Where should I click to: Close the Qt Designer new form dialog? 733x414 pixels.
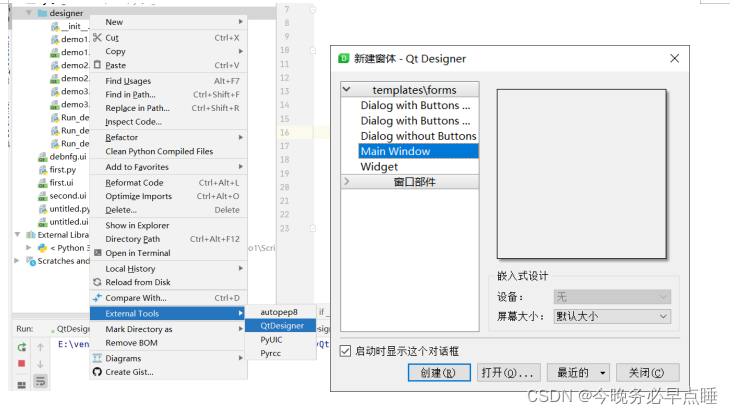tap(674, 58)
